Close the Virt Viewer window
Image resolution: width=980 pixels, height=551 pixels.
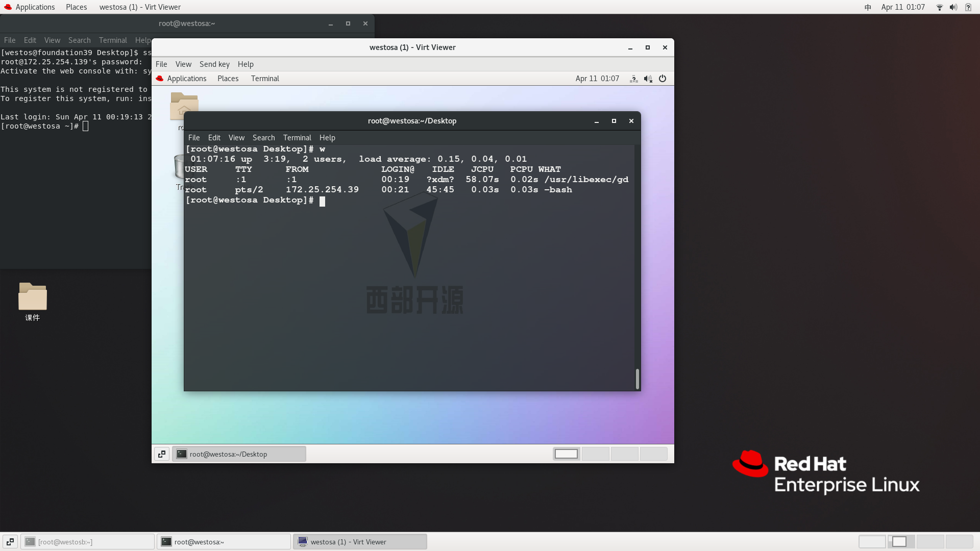point(665,47)
